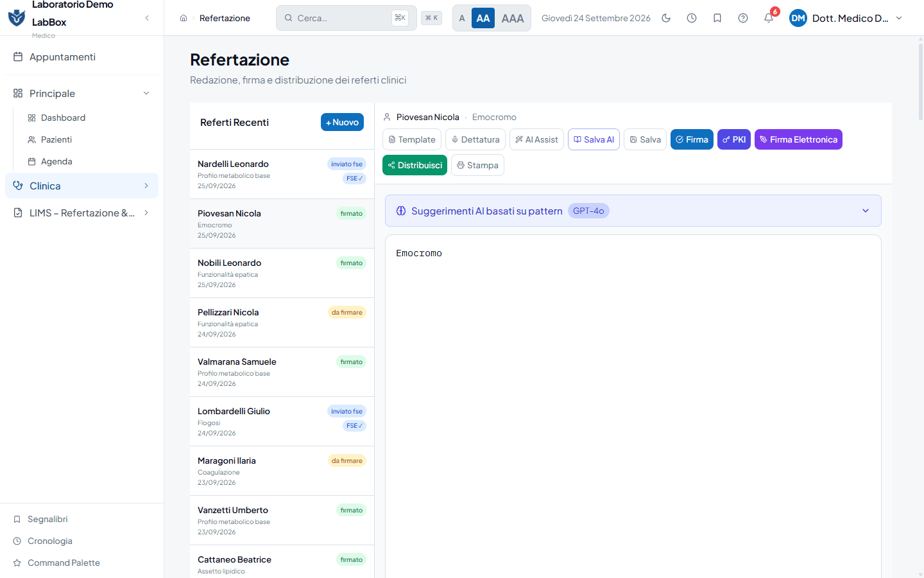Viewport: 924px width, 578px height.
Task: Click the home breadcrumb icon
Action: pos(184,18)
